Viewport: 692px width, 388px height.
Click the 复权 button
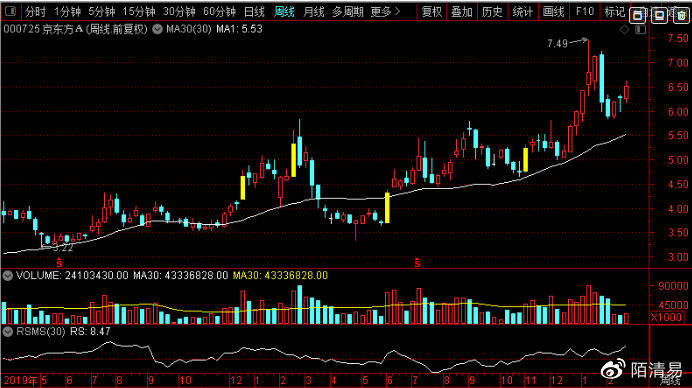pyautogui.click(x=432, y=11)
